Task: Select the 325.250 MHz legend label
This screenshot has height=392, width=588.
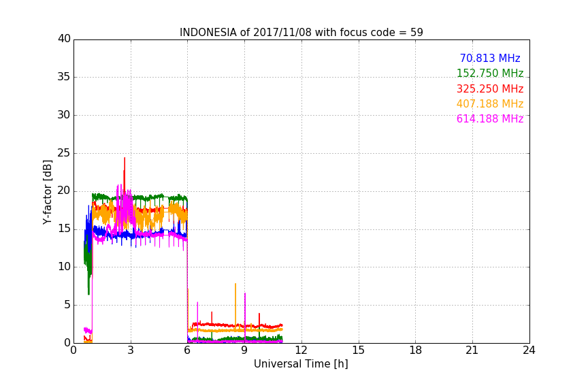Action: coord(490,88)
